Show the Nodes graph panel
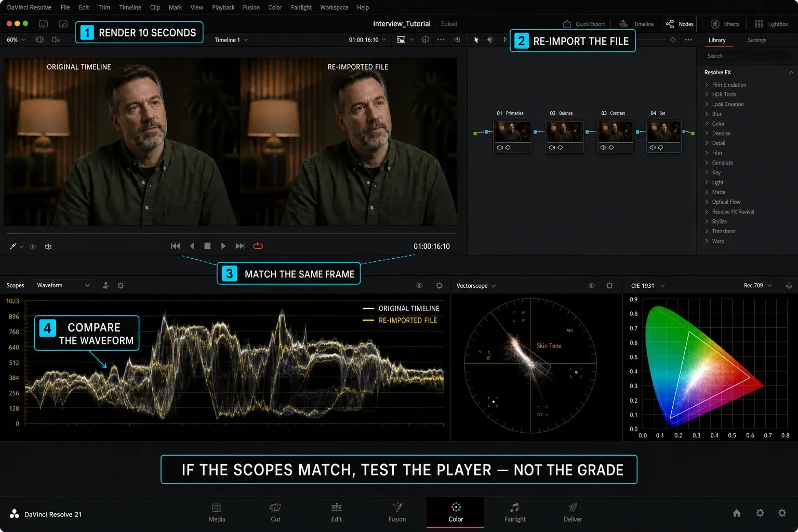The width and height of the screenshot is (798, 532). (680, 24)
